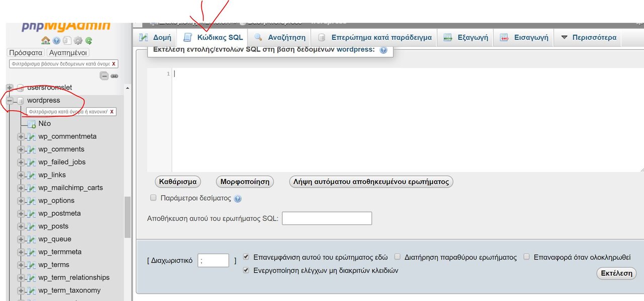Check Επαναφορά όταν ολοκληρωθεί option
This screenshot has height=301, width=644.
pyautogui.click(x=527, y=257)
